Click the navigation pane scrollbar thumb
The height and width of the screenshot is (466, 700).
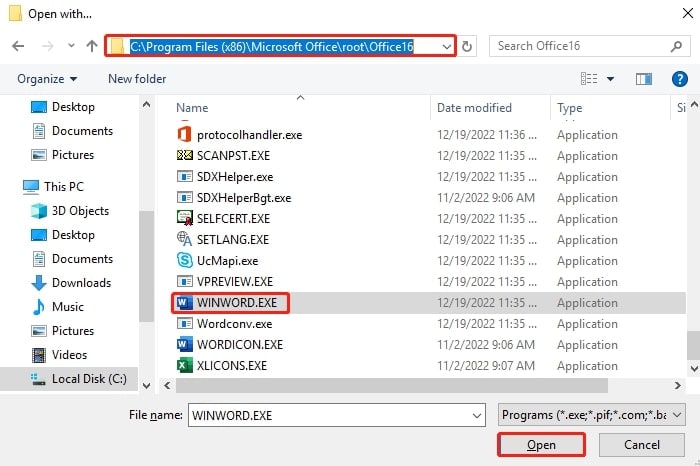tap(146, 266)
